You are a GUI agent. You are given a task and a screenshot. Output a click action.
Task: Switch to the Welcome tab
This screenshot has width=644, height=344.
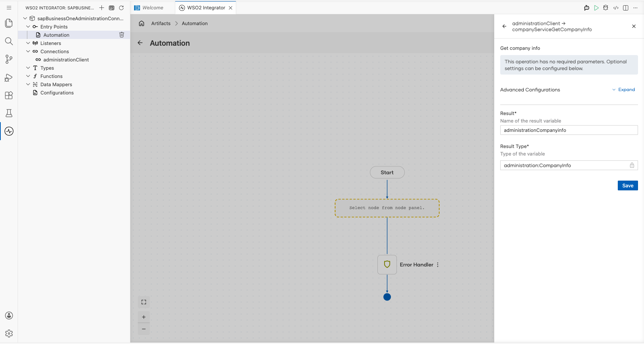click(153, 8)
